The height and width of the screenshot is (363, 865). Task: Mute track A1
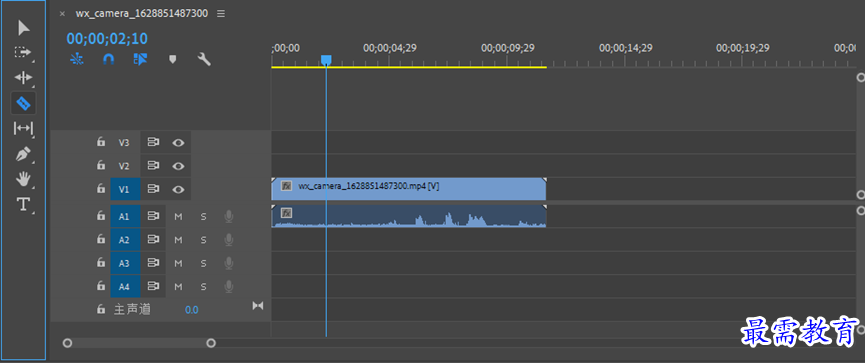178,217
